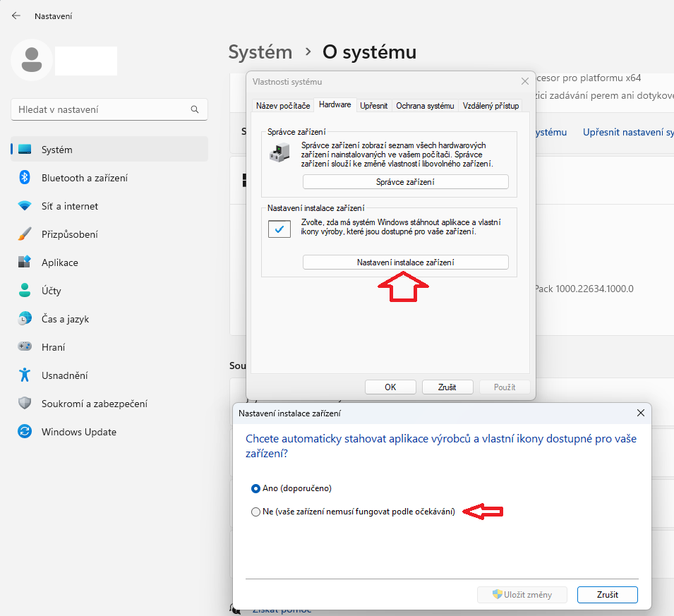The width and height of the screenshot is (674, 616).
Task: Click the Účty person icon
Action: (25, 291)
